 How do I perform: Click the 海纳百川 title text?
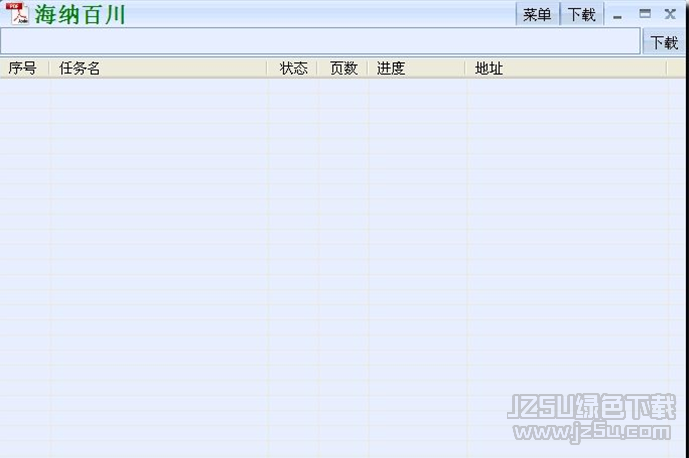pyautogui.click(x=80, y=15)
